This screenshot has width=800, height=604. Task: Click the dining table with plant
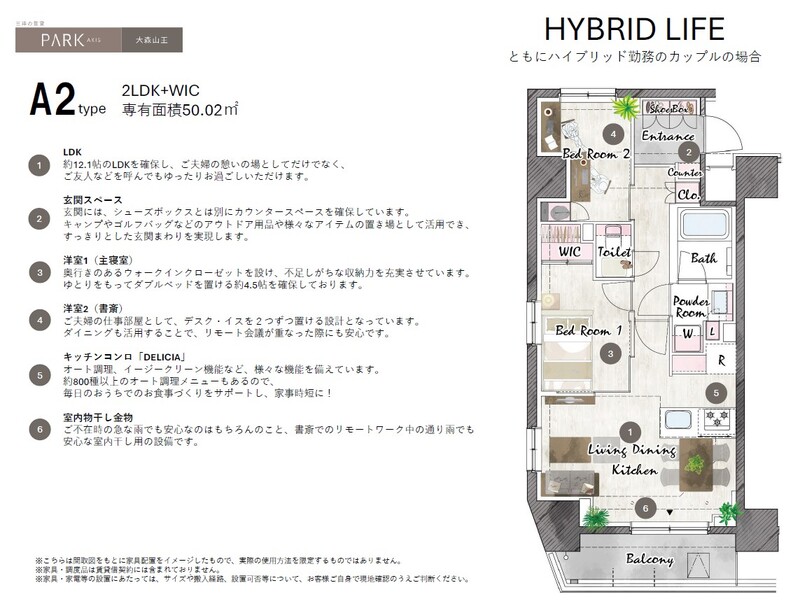pyautogui.click(x=695, y=464)
